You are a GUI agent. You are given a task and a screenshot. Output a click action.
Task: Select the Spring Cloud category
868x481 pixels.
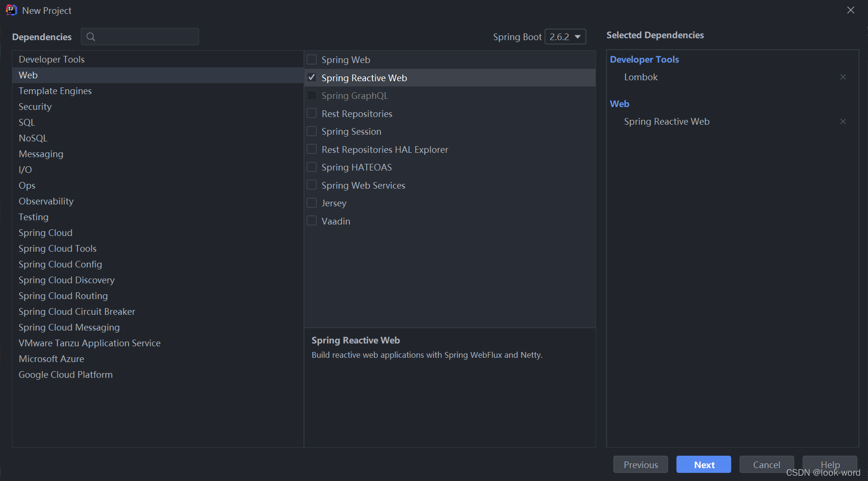point(158,233)
